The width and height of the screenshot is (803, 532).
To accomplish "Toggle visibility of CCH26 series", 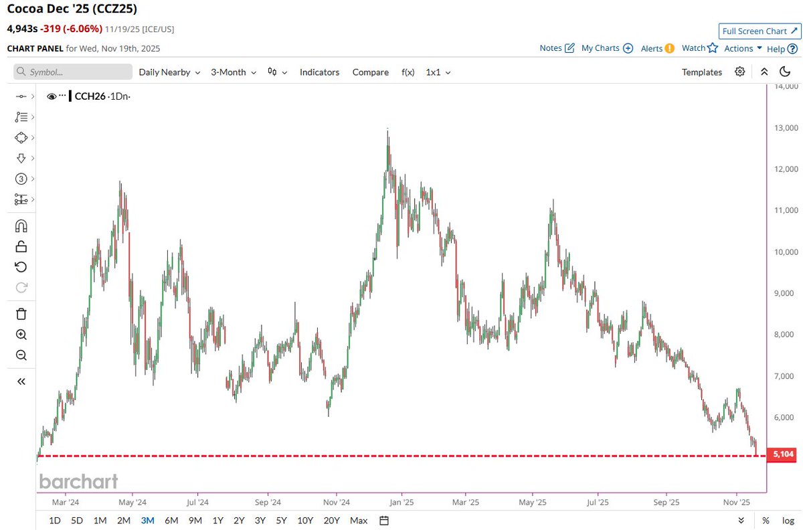I will click(52, 96).
